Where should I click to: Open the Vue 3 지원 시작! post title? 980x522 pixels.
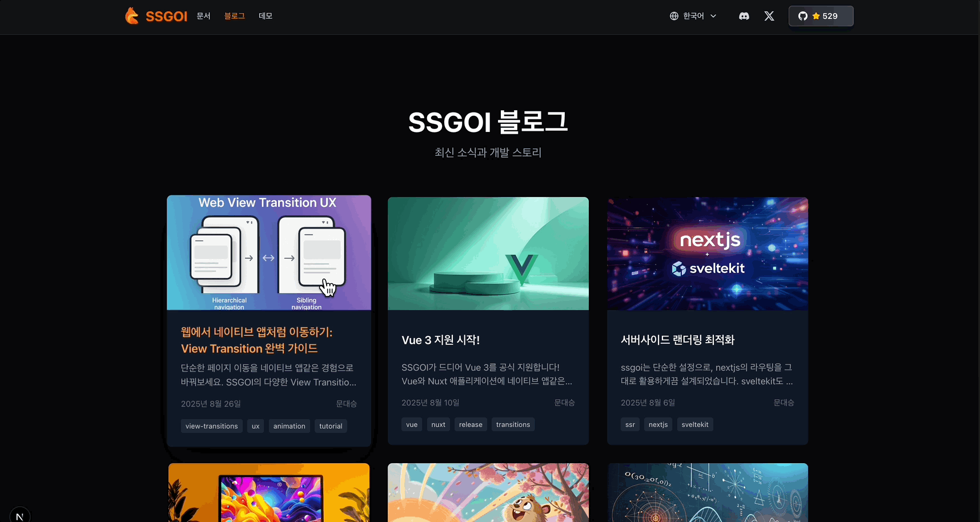pos(440,340)
